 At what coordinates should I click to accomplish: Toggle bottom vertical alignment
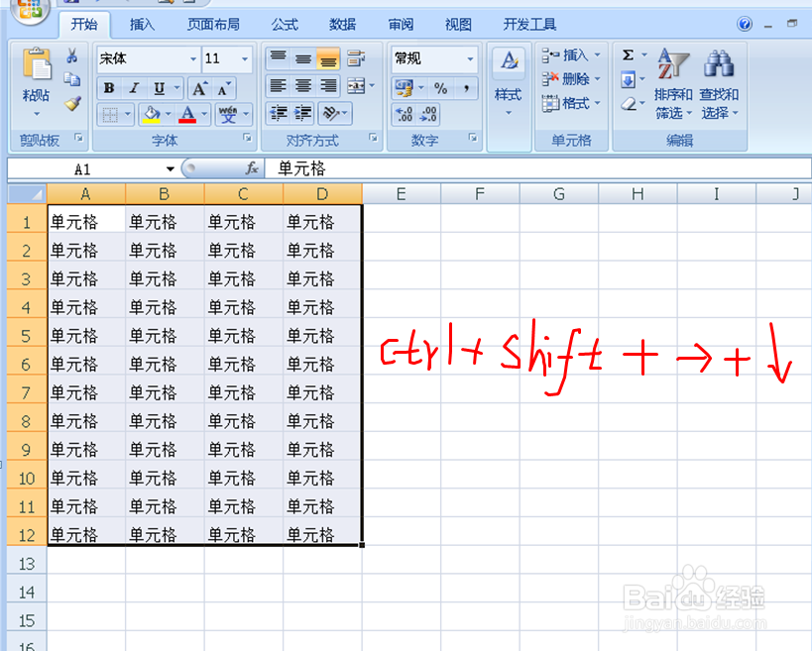click(x=328, y=57)
